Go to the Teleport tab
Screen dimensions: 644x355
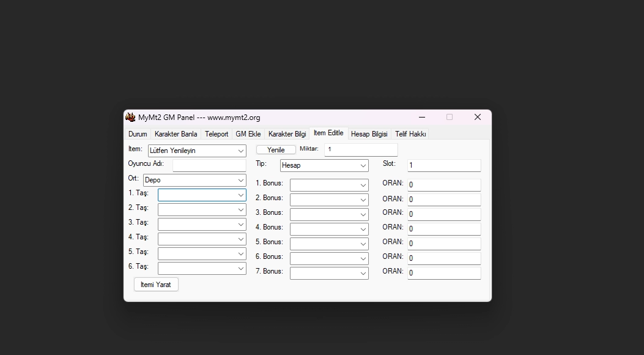click(x=217, y=134)
